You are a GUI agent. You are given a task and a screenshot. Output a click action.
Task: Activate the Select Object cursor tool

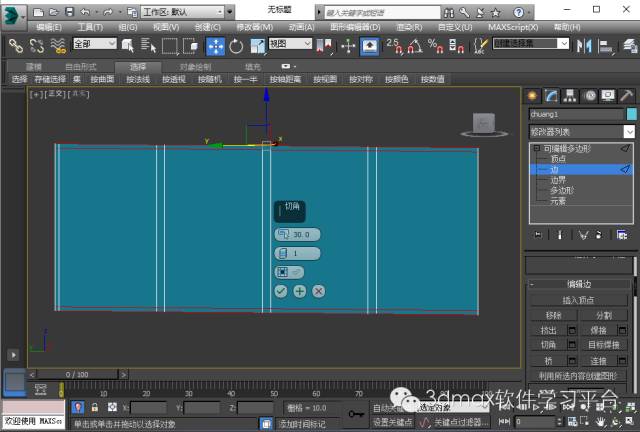128,46
